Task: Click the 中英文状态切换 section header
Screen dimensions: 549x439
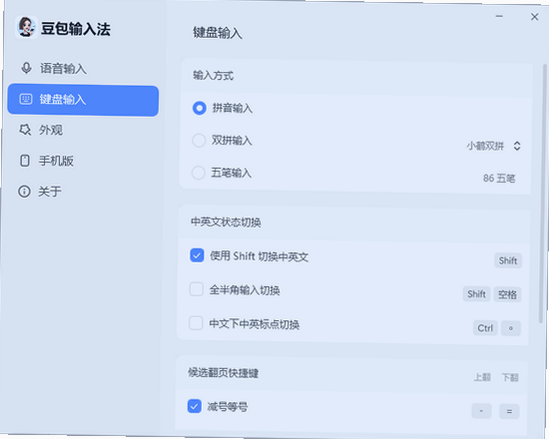Action: [x=226, y=222]
